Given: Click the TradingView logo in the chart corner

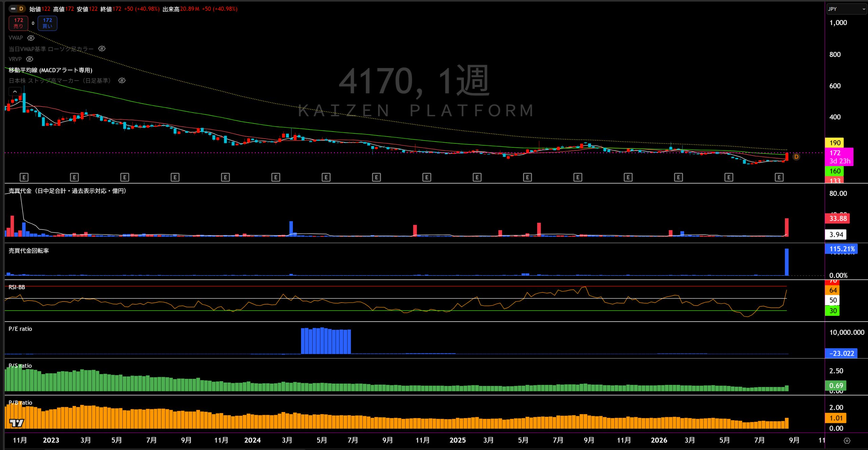Looking at the screenshot, I should (17, 423).
